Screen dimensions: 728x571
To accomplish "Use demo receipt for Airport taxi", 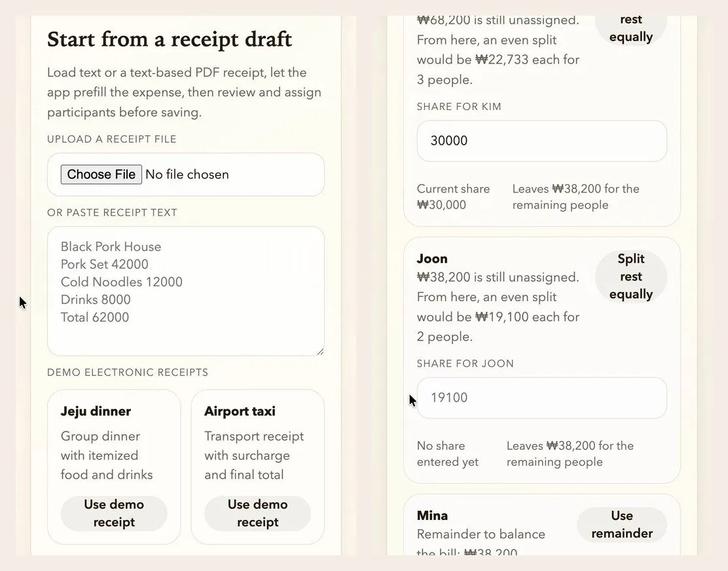I will click(258, 513).
